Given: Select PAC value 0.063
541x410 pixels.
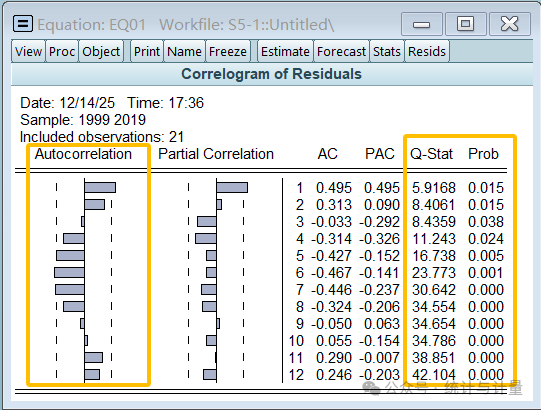Looking at the screenshot, I should (x=382, y=324).
